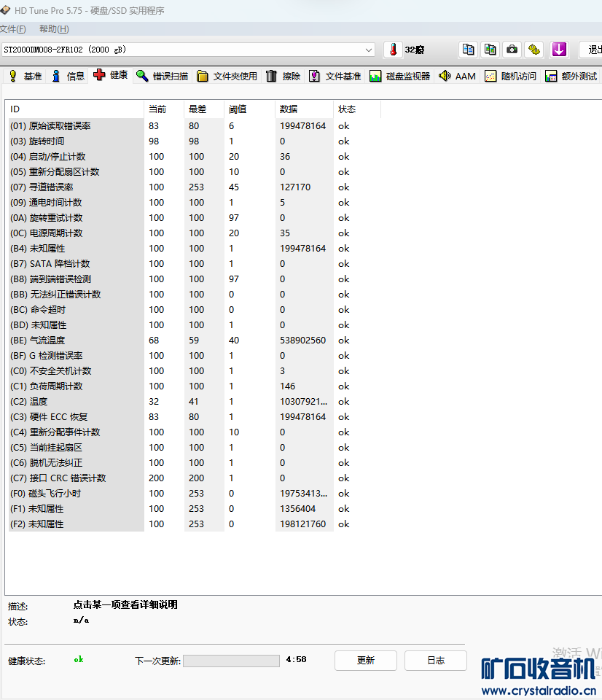This screenshot has height=700, width=602.
Task: Click the red cross icon of 健康 tab
Action: [99, 75]
